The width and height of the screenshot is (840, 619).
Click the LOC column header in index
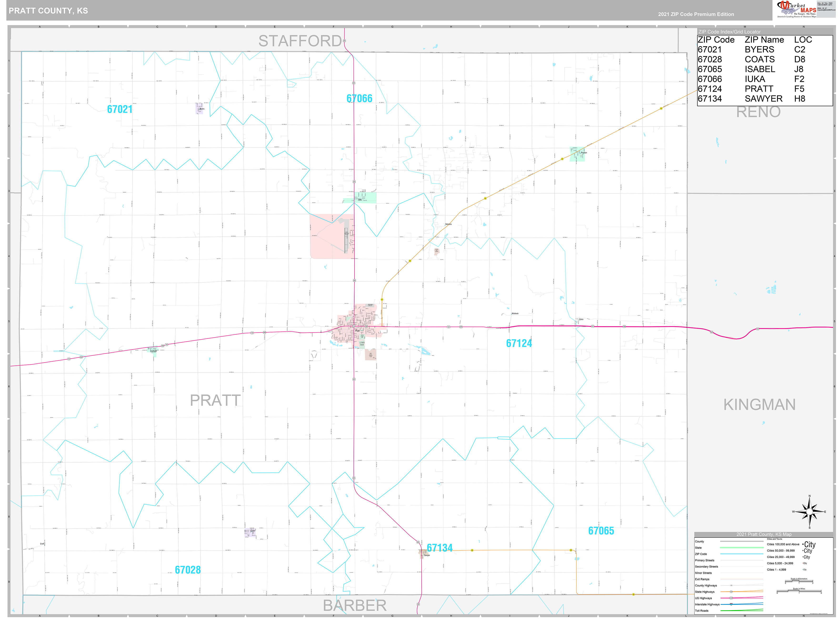tap(803, 40)
